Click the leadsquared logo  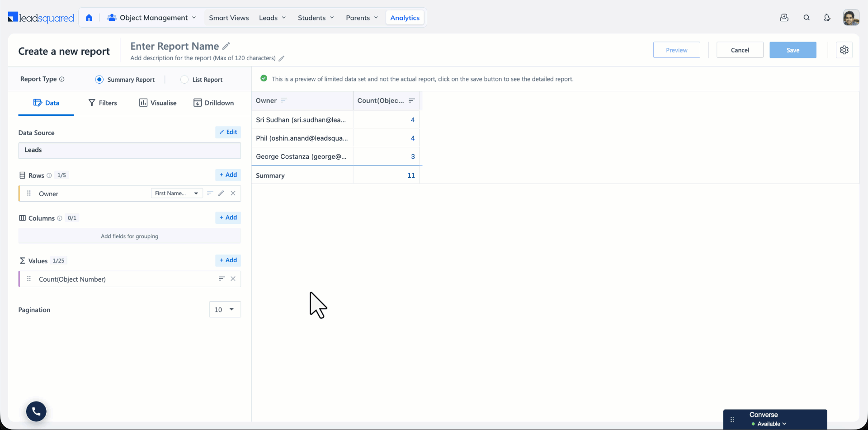[x=41, y=18]
